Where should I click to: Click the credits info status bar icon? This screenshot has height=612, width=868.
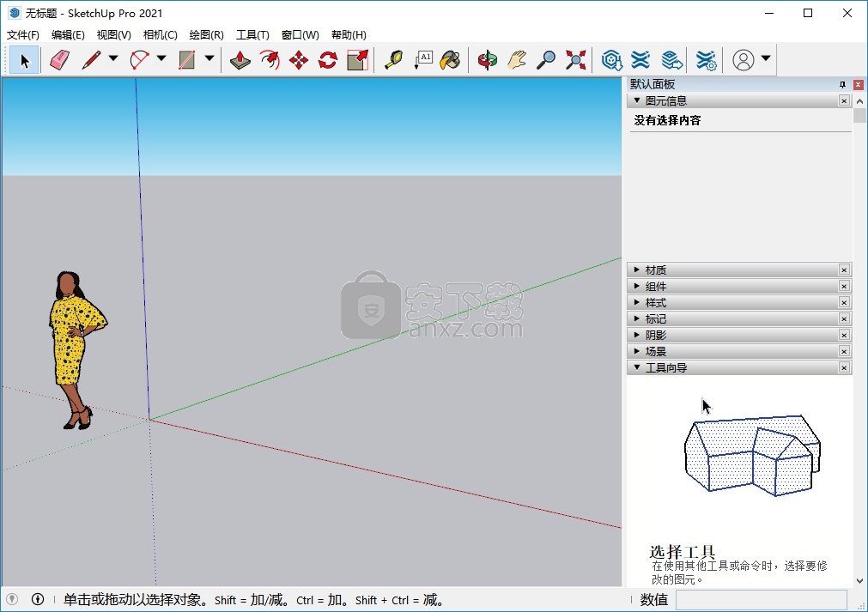(x=38, y=599)
